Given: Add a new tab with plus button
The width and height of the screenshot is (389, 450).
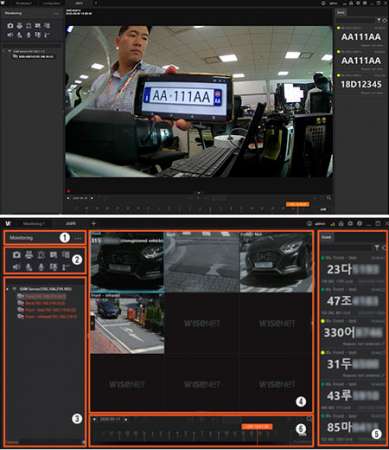Looking at the screenshot, I should [94, 223].
